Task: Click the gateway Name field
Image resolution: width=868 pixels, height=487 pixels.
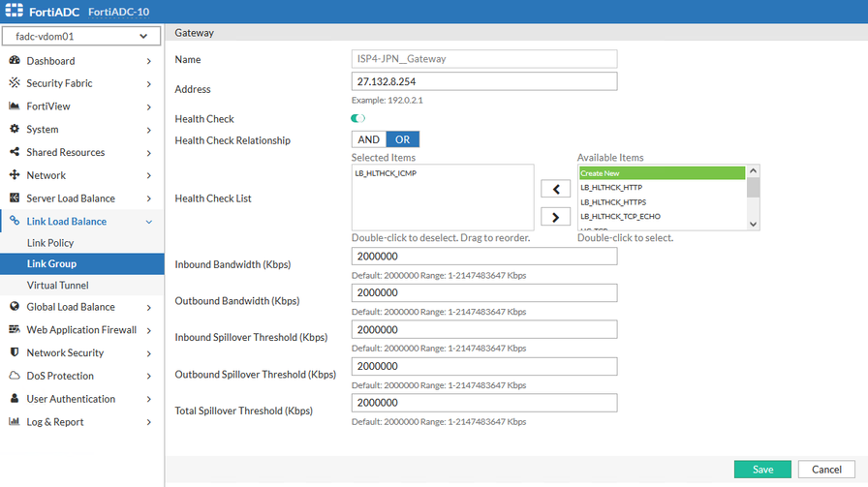Action: click(x=484, y=59)
